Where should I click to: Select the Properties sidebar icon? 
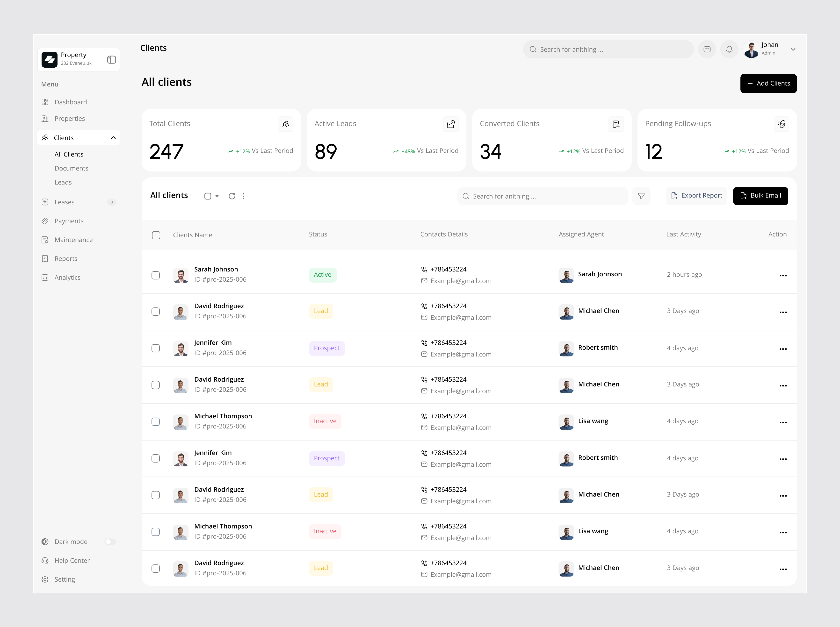[45, 118]
